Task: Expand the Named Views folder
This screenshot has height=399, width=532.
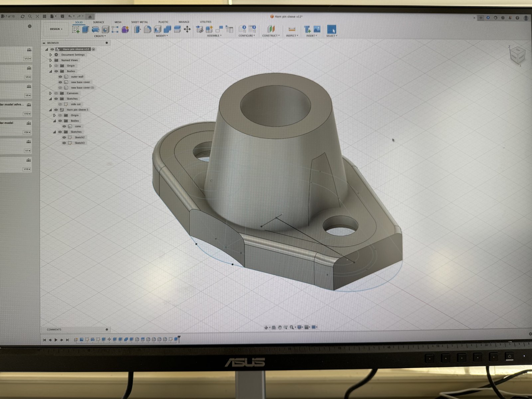Action: click(x=51, y=60)
